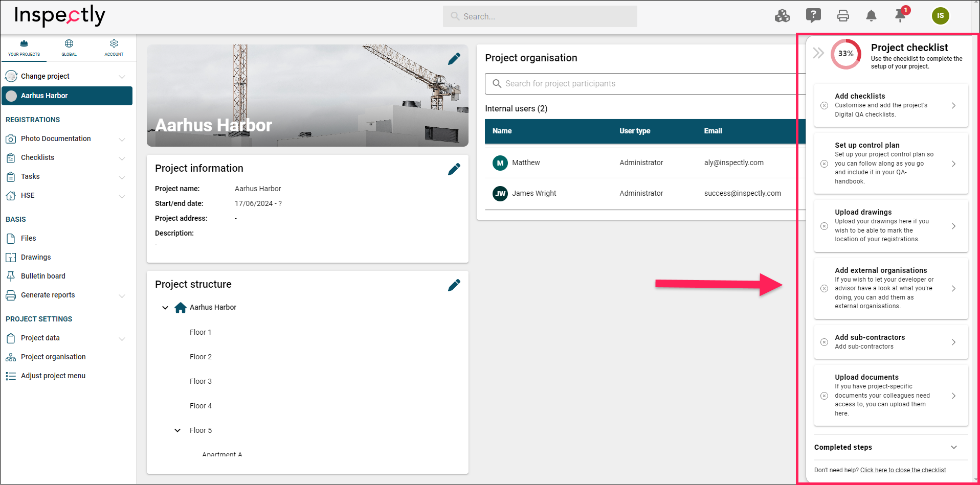Collapse the Project checklist panel double-arrow

[818, 53]
